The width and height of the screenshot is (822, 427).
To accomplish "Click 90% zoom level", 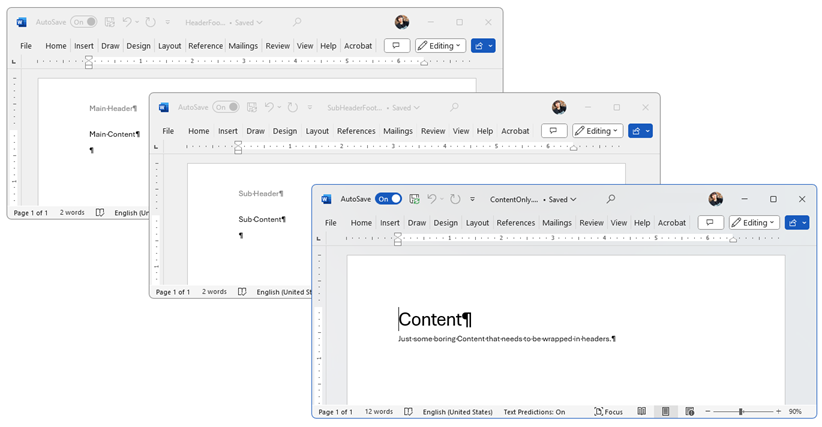I will (795, 412).
